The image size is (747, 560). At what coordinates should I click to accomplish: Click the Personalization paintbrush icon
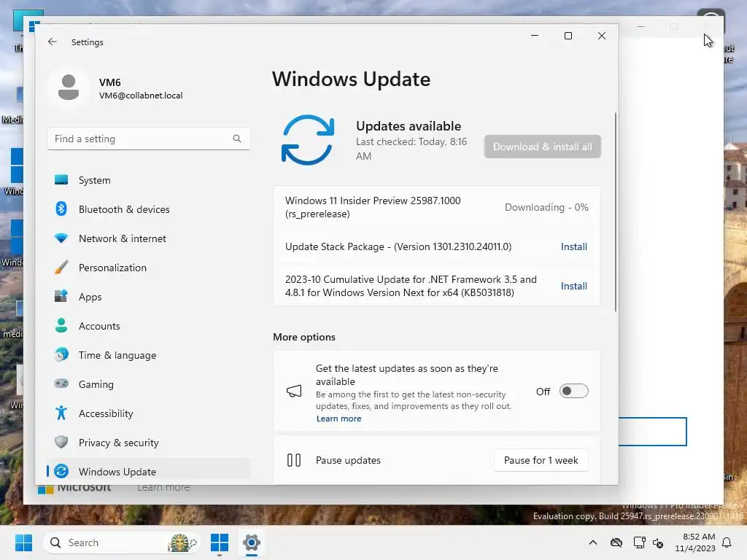click(x=61, y=268)
